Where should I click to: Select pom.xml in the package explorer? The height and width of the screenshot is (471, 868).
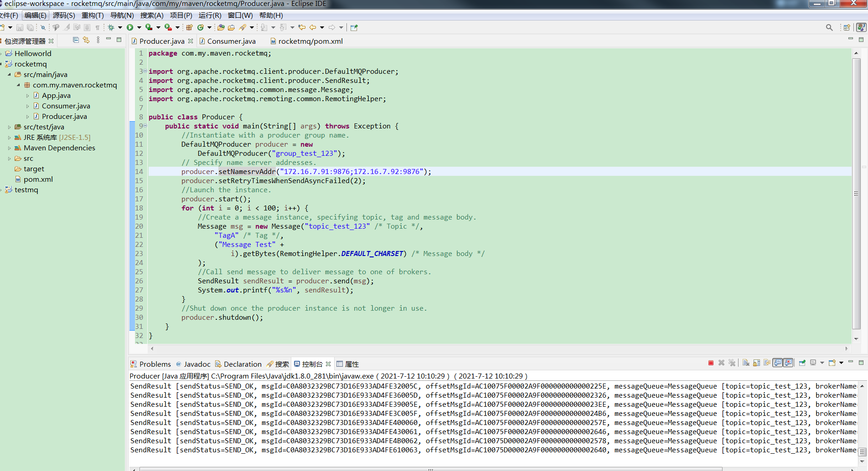[x=38, y=179]
